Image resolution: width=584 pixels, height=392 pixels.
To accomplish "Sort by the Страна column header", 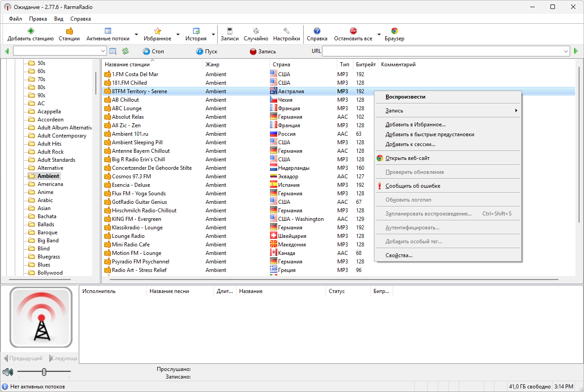I will click(x=303, y=65).
